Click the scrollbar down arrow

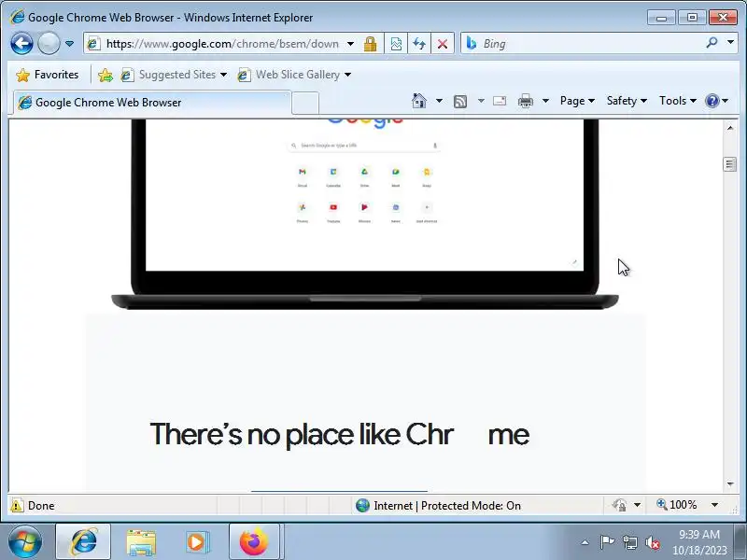(x=730, y=484)
